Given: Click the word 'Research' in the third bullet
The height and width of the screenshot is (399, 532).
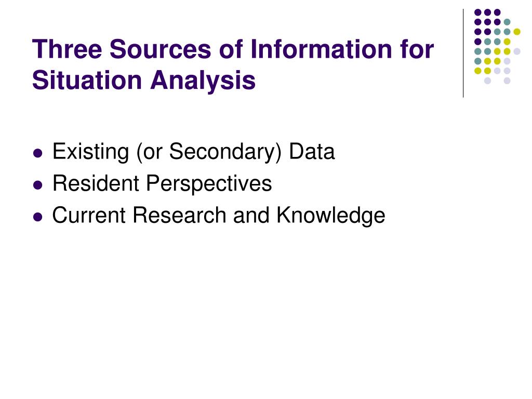Looking at the screenshot, I should pos(179,215).
